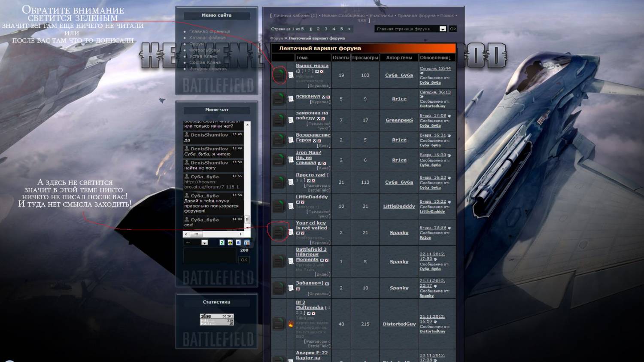Open 'Форум' in site menu
This screenshot has width=644, height=362.
point(197,44)
